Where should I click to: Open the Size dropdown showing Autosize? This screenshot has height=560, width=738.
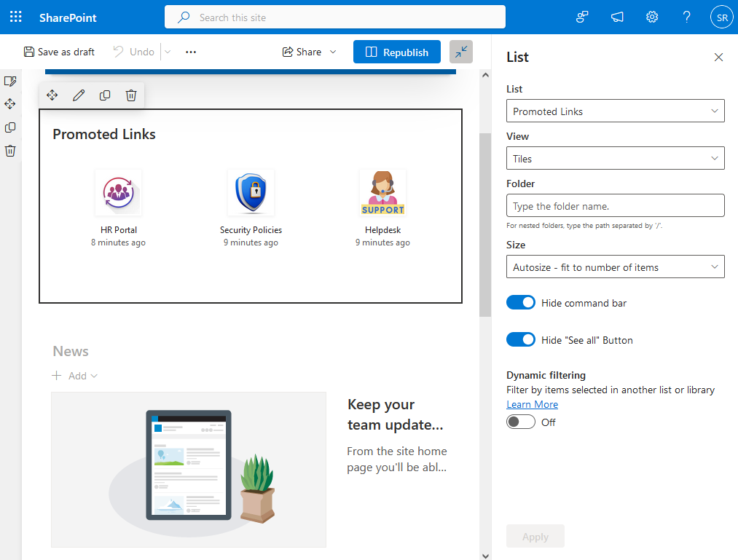(615, 267)
